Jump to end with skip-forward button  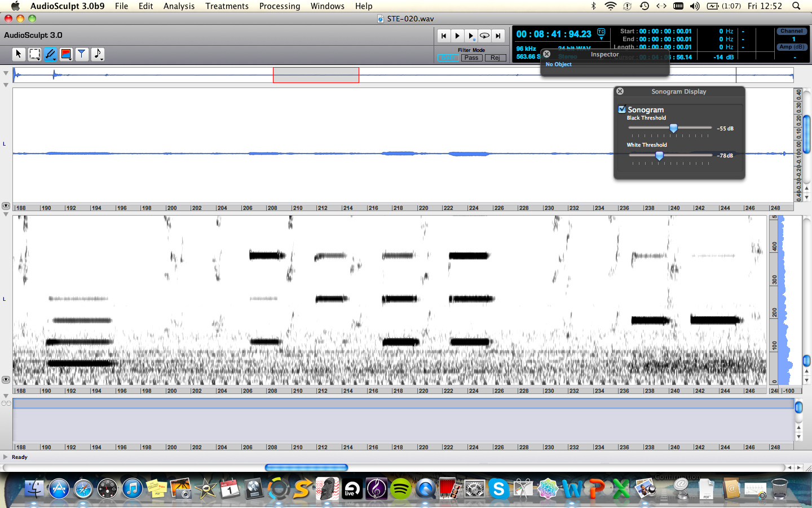click(498, 36)
